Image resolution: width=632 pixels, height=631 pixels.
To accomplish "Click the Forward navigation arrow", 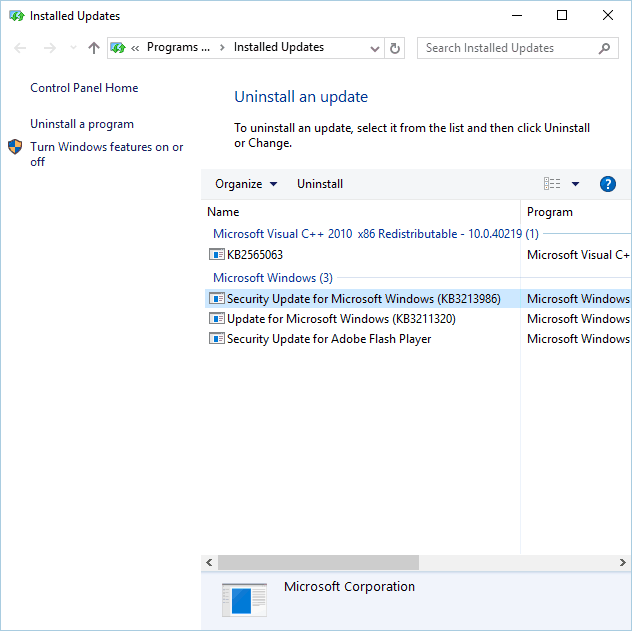I will (x=50, y=48).
